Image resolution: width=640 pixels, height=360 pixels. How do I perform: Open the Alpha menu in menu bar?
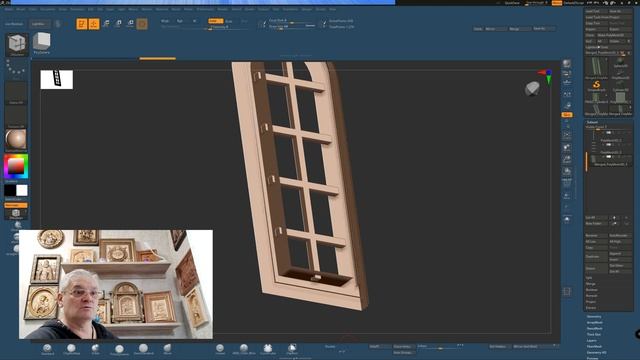pyautogui.click(x=8, y=9)
